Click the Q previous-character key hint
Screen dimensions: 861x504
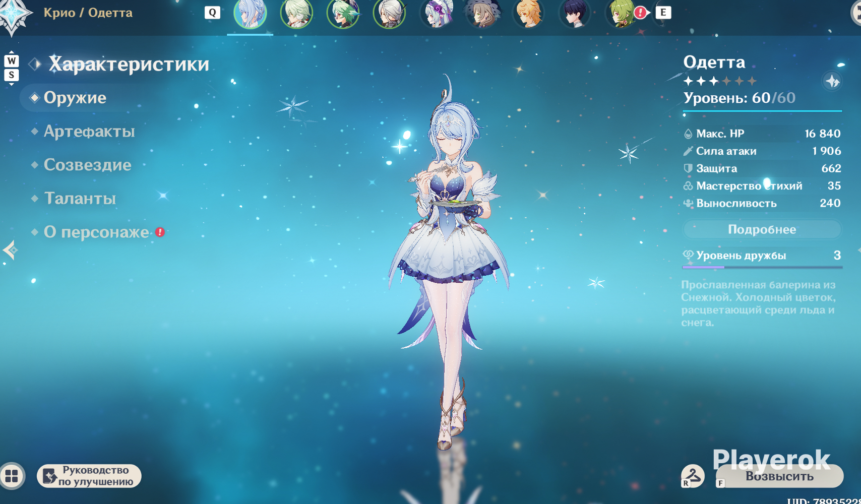coord(212,13)
